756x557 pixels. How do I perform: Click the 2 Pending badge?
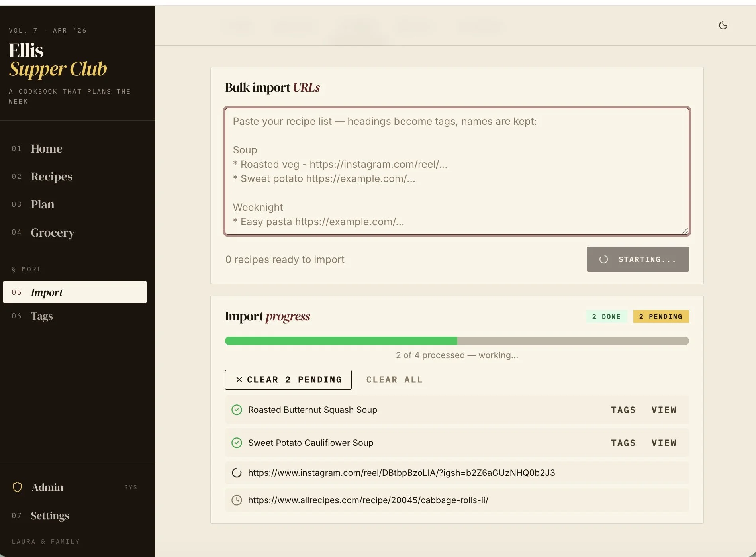click(x=661, y=316)
